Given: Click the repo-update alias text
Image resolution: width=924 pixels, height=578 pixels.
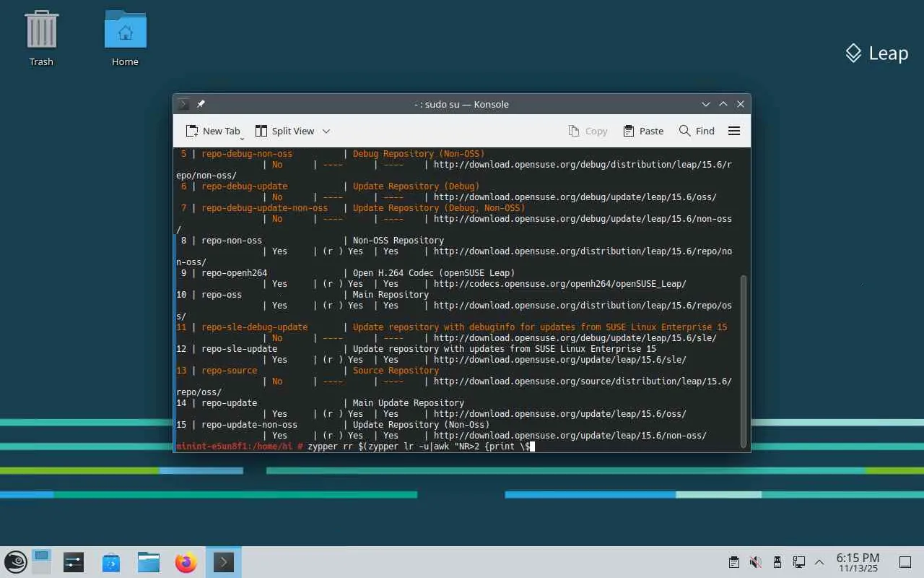Looking at the screenshot, I should 230,403.
